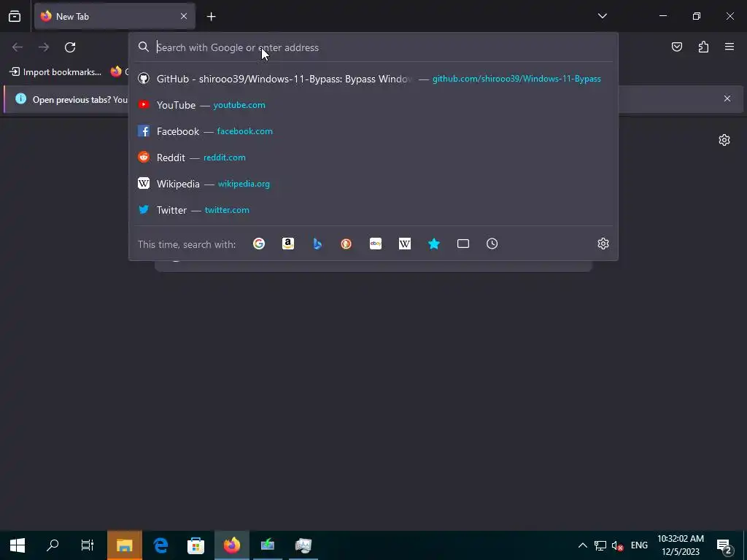
Task: Choose the Facebook suggestion row
Action: coord(373,131)
